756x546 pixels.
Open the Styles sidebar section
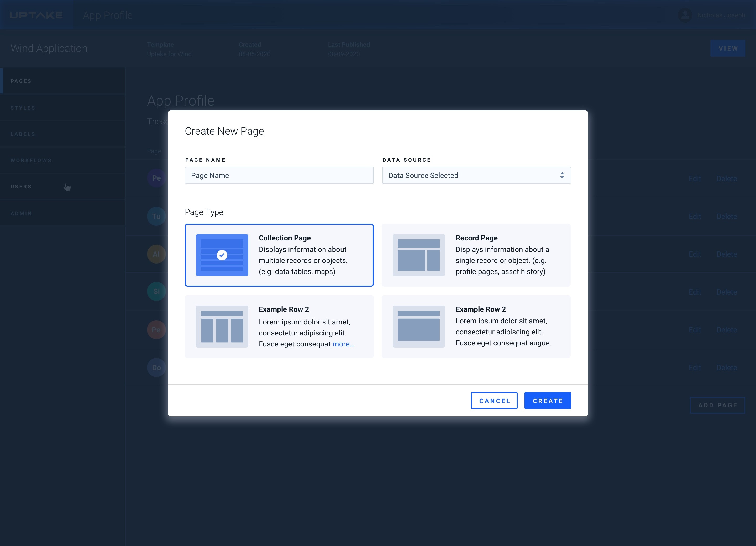[23, 108]
